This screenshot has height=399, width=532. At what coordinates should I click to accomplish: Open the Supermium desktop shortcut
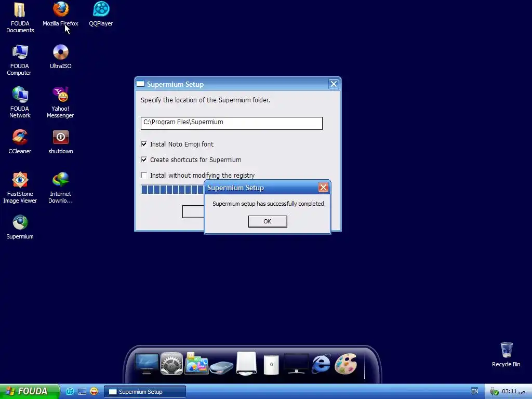[20, 227]
